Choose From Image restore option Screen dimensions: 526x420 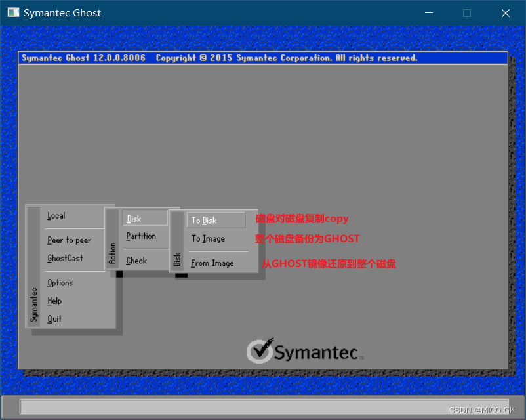coord(212,263)
